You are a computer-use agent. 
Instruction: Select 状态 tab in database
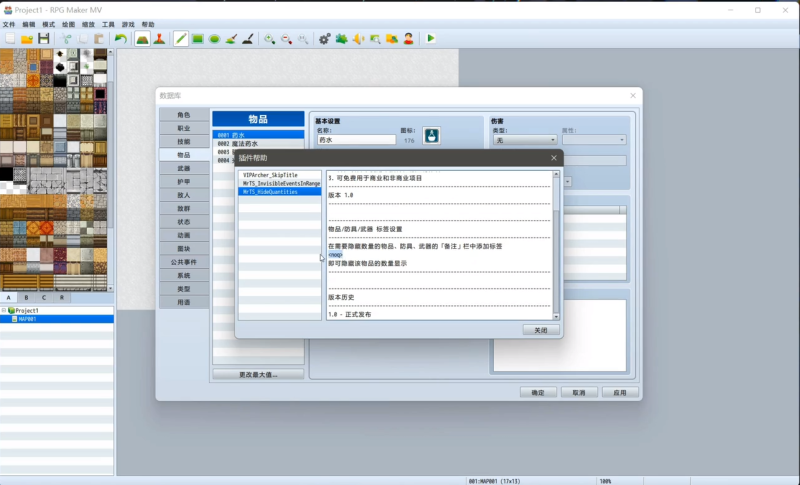(184, 222)
